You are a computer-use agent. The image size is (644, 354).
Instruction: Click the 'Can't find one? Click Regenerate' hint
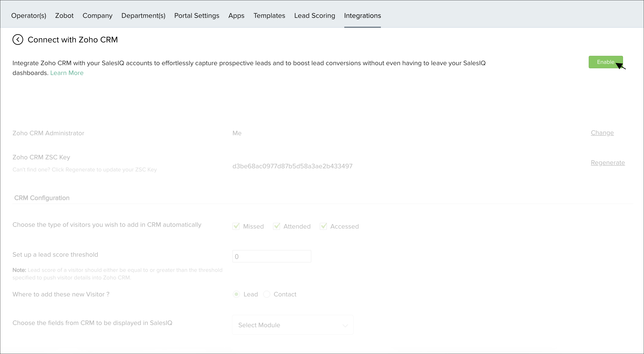point(85,170)
